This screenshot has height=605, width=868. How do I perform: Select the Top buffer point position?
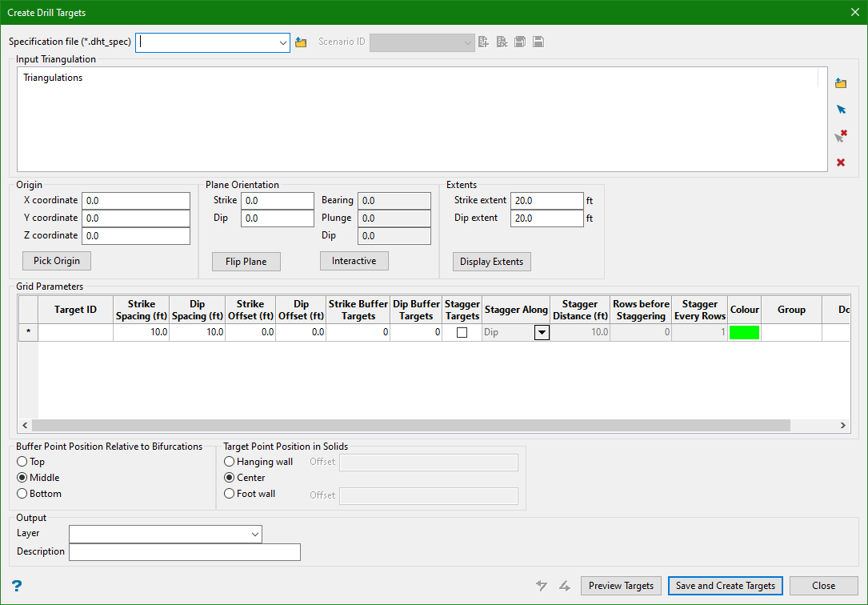click(x=22, y=462)
